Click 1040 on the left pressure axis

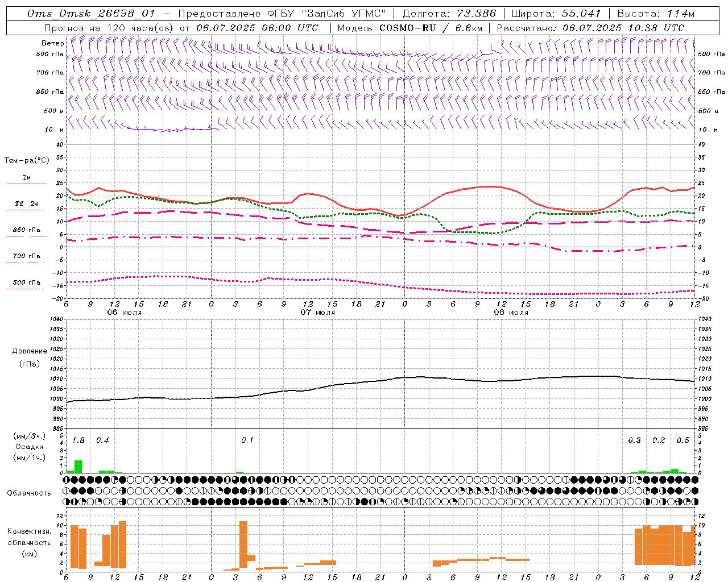[56, 319]
